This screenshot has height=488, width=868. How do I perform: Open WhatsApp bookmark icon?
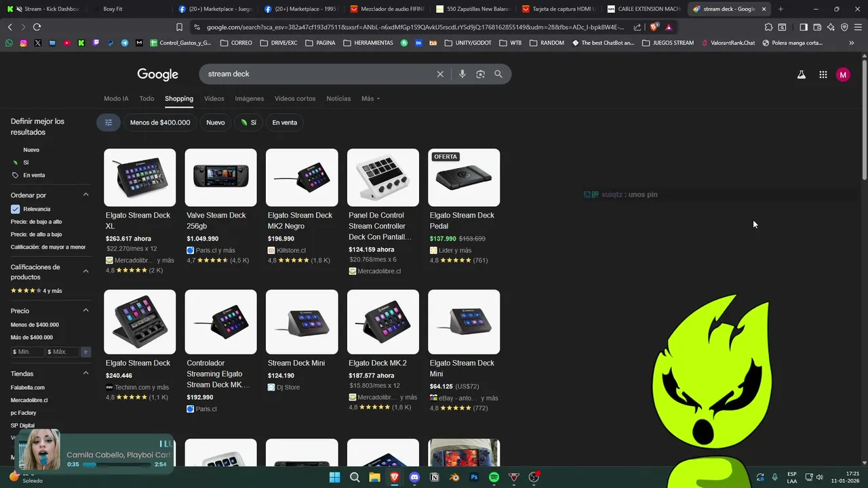pyautogui.click(x=9, y=43)
